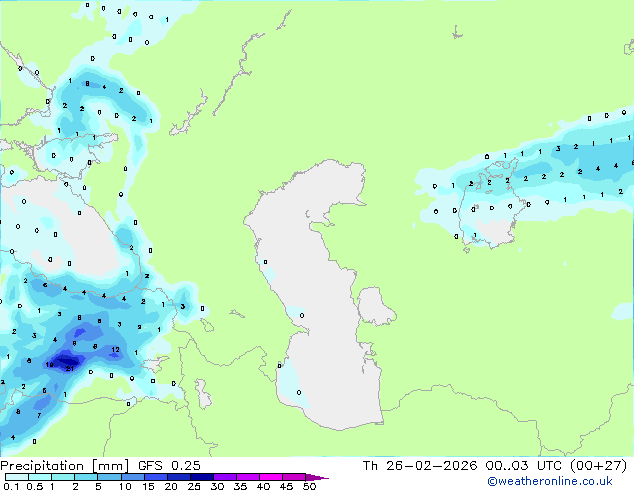Screen dimensions: 634x490
Task: Click the 20–25 mm legend color box
Action: click(x=178, y=477)
